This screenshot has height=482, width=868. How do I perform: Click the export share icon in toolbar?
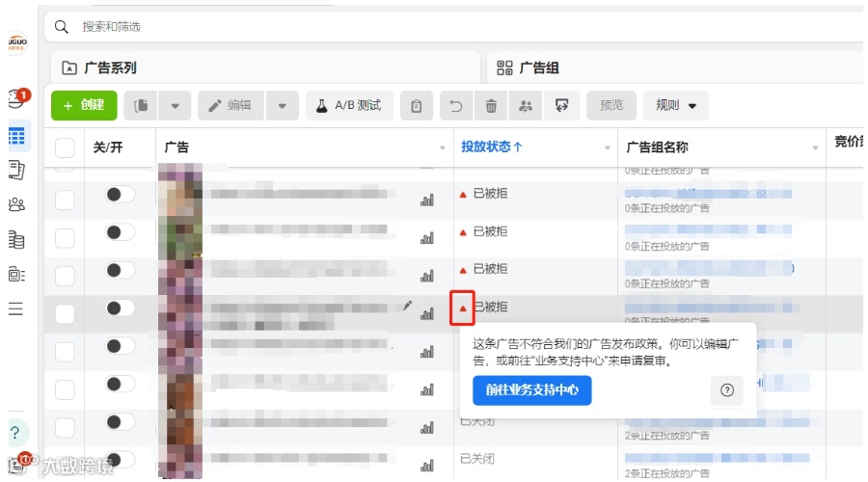point(562,106)
